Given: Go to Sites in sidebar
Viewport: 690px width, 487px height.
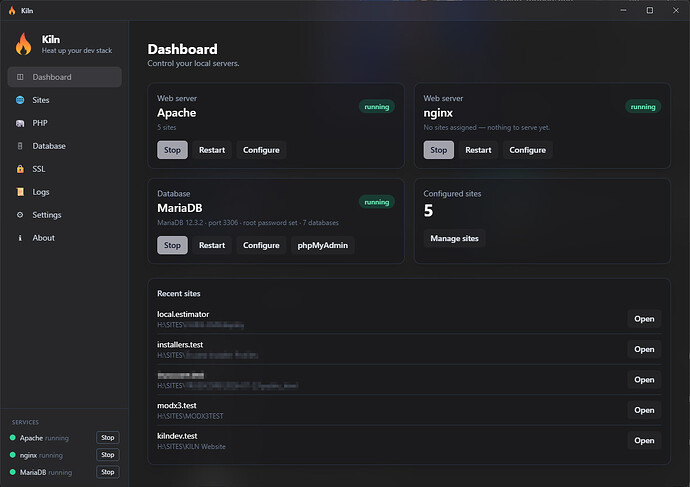Looking at the screenshot, I should click(64, 100).
